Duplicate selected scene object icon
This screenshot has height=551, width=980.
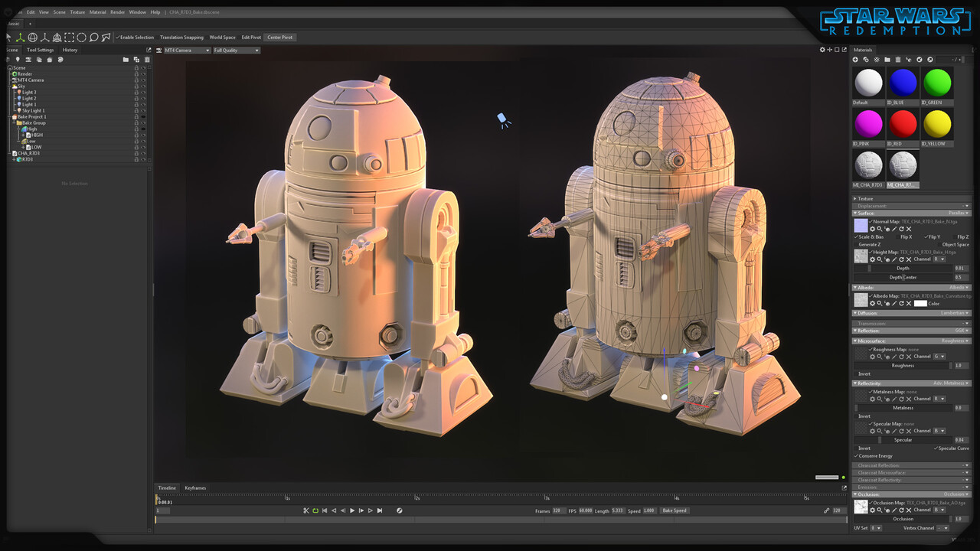click(x=136, y=59)
